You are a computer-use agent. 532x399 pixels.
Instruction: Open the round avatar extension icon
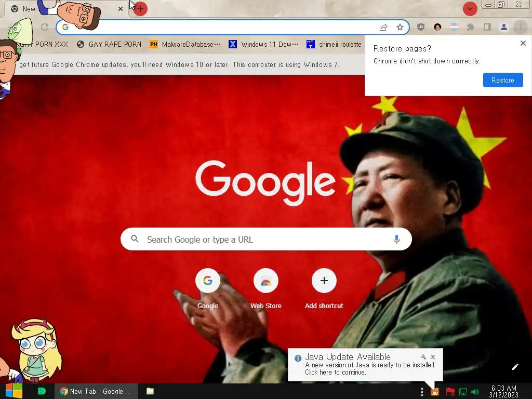[x=437, y=27]
